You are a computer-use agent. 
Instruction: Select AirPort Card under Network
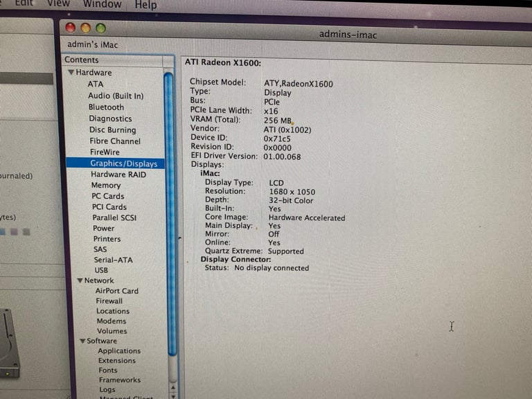[116, 291]
